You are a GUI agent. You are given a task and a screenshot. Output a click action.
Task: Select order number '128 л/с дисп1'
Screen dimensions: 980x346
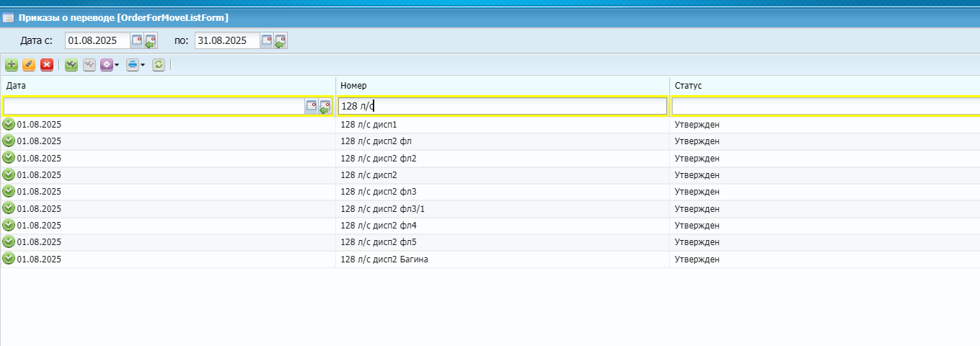368,125
